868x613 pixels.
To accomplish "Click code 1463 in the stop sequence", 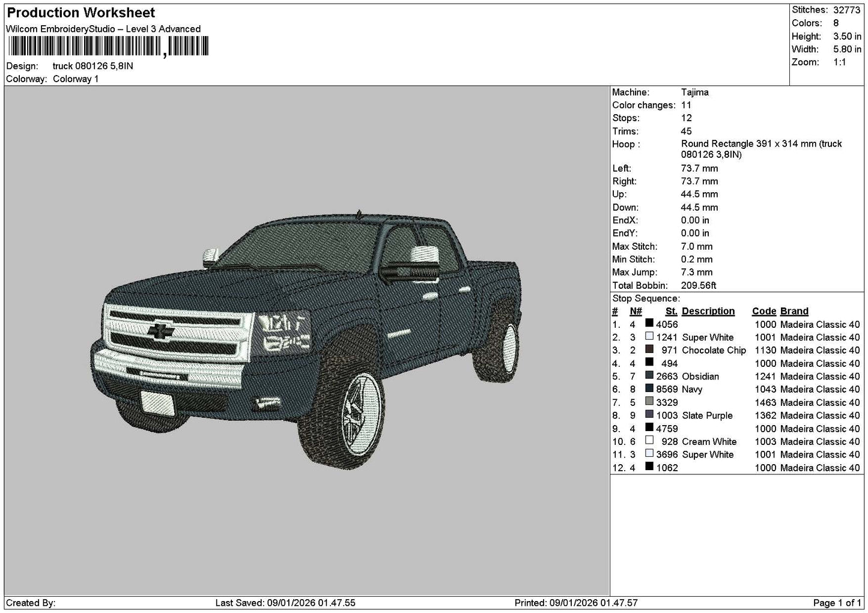I will click(765, 402).
